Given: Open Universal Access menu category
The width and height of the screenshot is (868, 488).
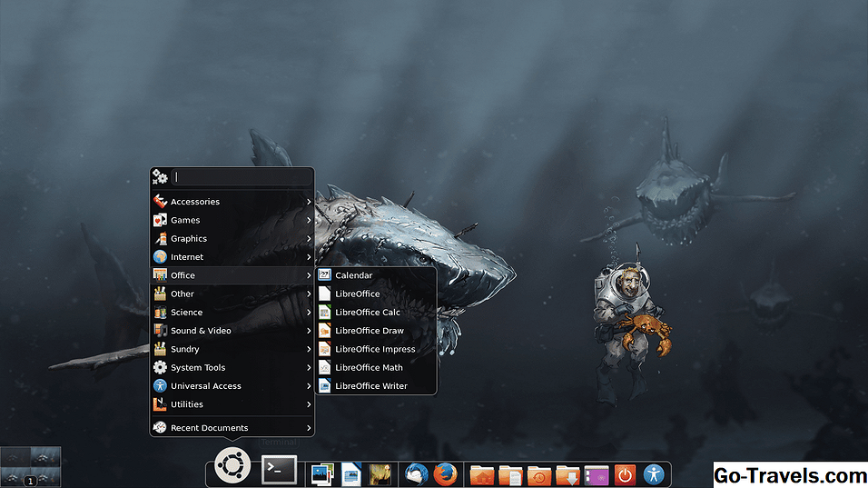Looking at the screenshot, I should coord(232,385).
